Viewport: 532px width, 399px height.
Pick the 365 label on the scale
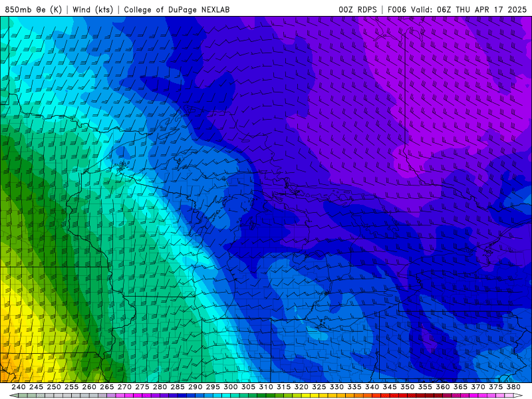(460, 387)
